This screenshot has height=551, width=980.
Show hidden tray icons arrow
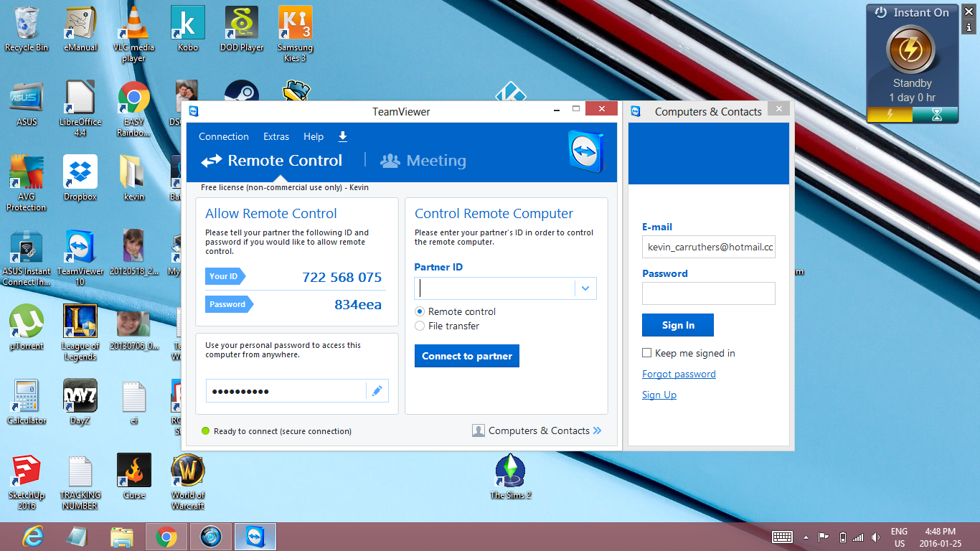(806, 537)
